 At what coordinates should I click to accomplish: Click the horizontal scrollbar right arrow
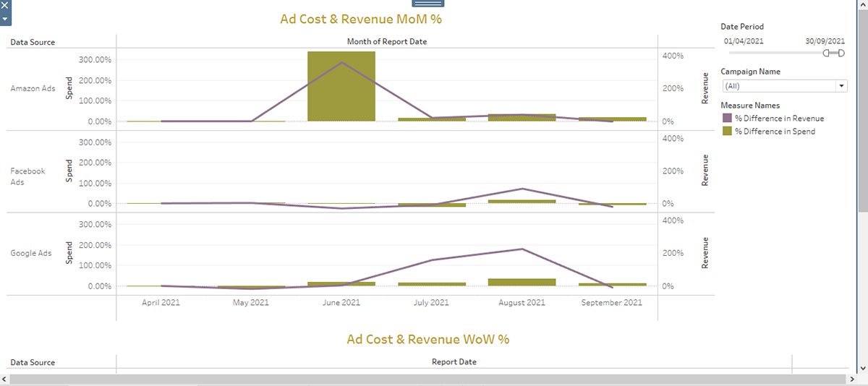pos(851,379)
